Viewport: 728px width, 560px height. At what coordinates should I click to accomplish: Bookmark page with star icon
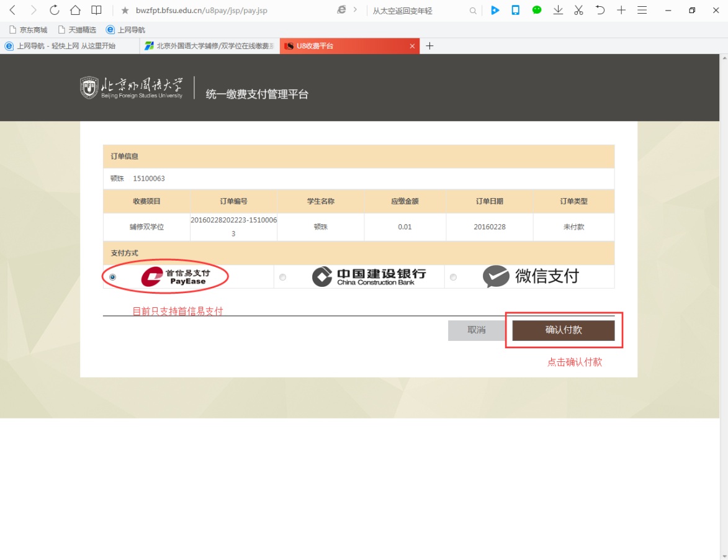pos(125,11)
